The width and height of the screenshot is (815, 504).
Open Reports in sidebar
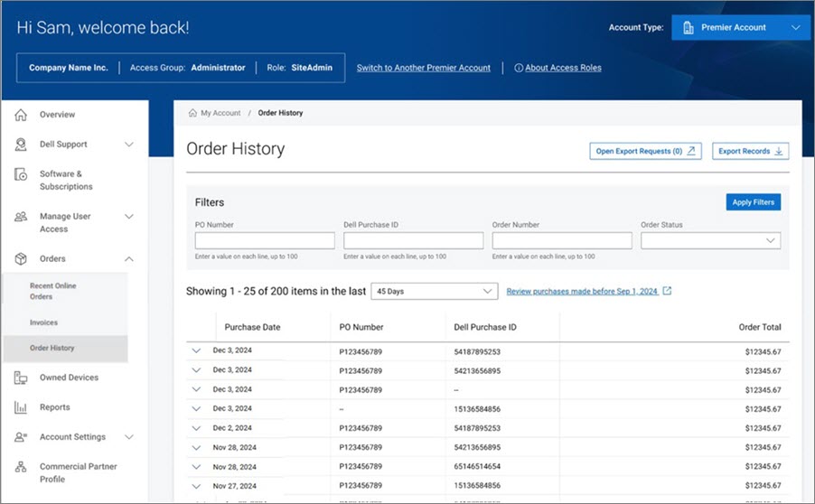pos(54,407)
